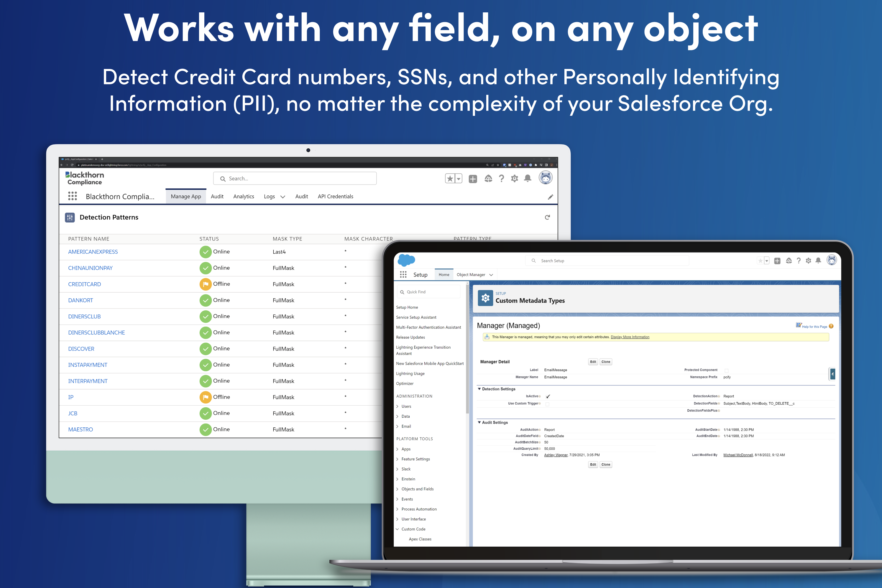
Task: Open the user avatar menu in Blackthorn window
Action: 546,177
